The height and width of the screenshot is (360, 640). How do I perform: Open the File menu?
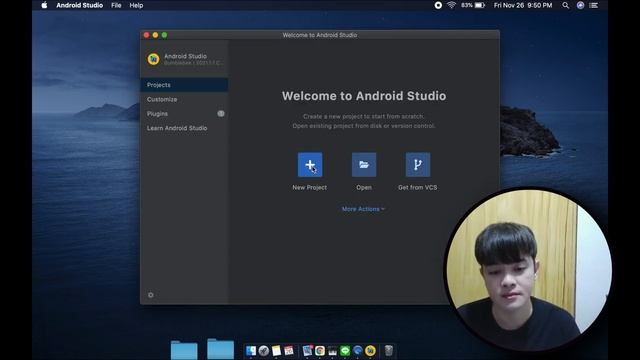116,5
